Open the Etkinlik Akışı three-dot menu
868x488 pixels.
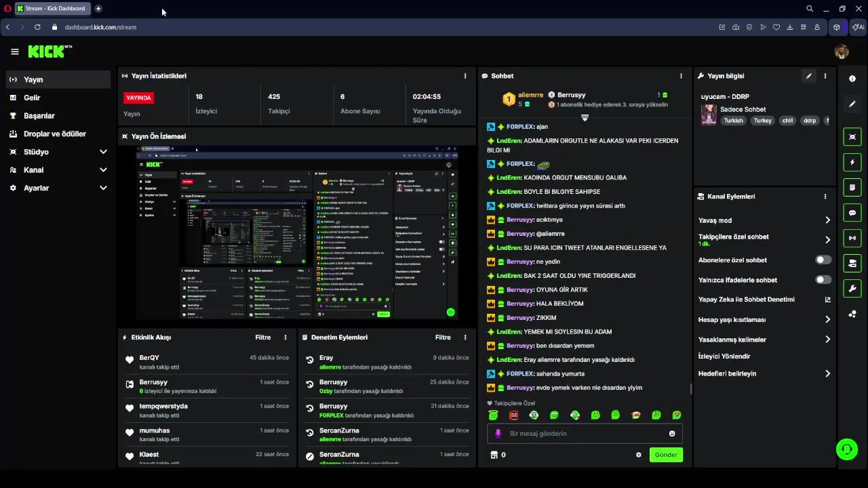pos(285,338)
